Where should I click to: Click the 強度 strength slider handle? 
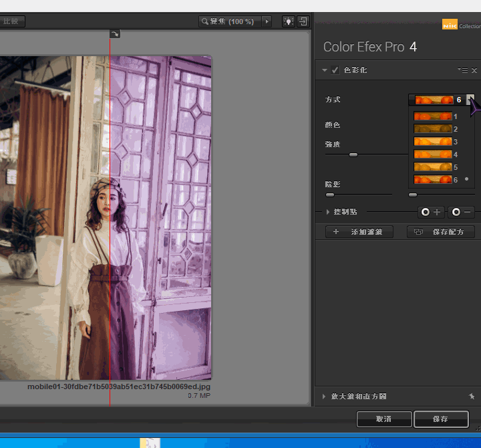pos(353,155)
